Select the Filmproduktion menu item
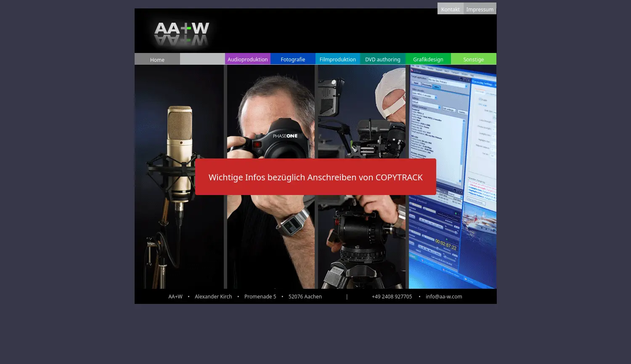This screenshot has width=631, height=364. [x=337, y=59]
